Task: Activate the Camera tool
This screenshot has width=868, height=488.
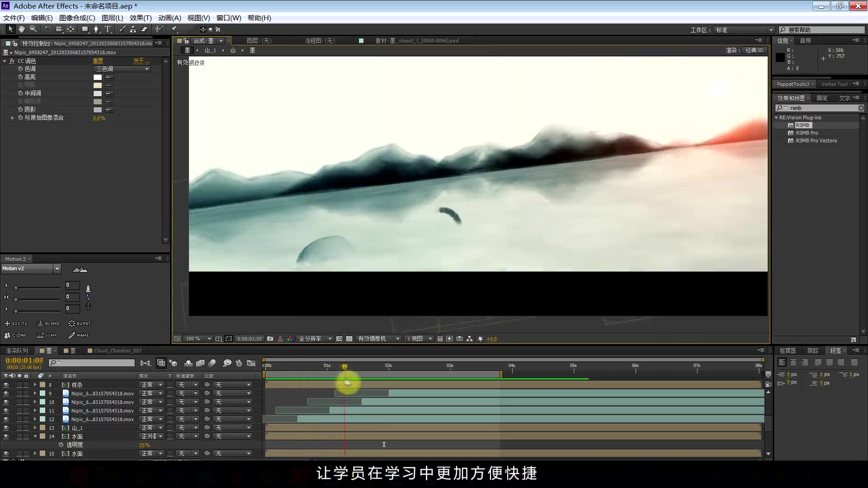Action: [59, 29]
